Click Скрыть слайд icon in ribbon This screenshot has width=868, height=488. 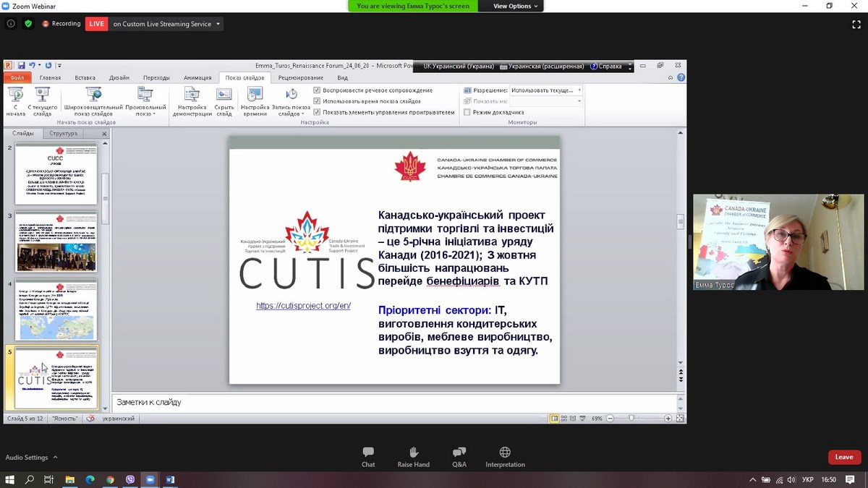tap(224, 95)
